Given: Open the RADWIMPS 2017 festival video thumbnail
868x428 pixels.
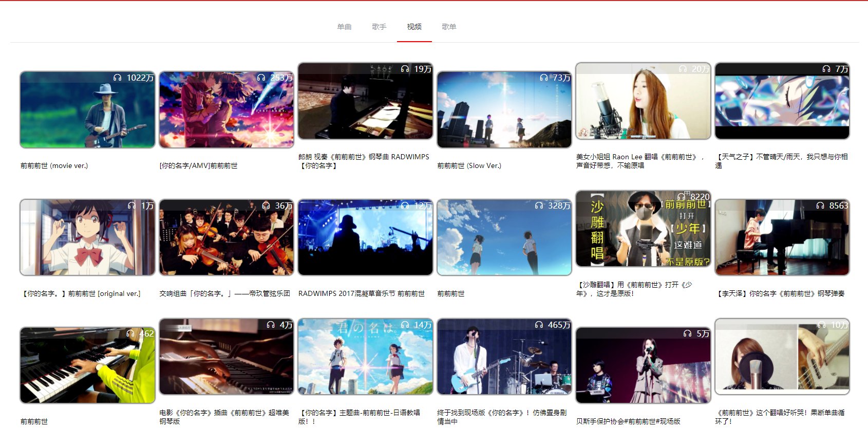Looking at the screenshot, I should [365, 237].
